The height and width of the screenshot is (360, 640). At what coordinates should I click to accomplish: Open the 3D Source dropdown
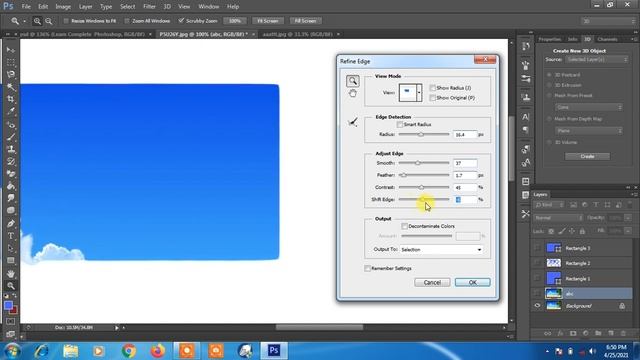coord(597,60)
